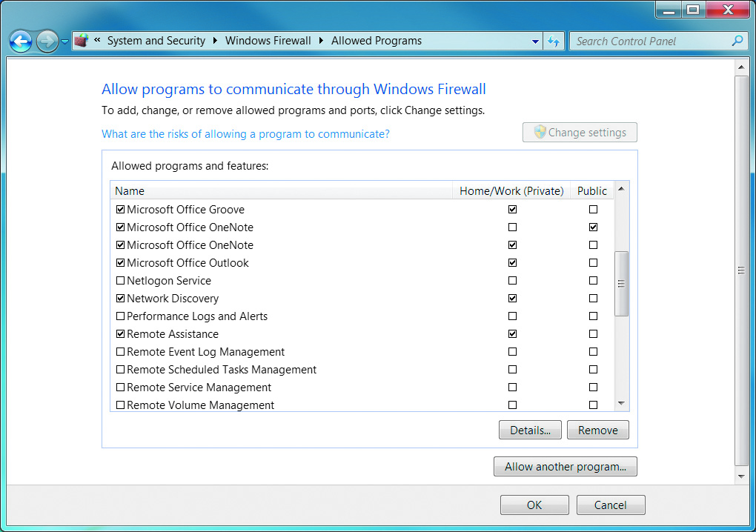
Task: Open System and Security breadcrumb
Action: (156, 41)
